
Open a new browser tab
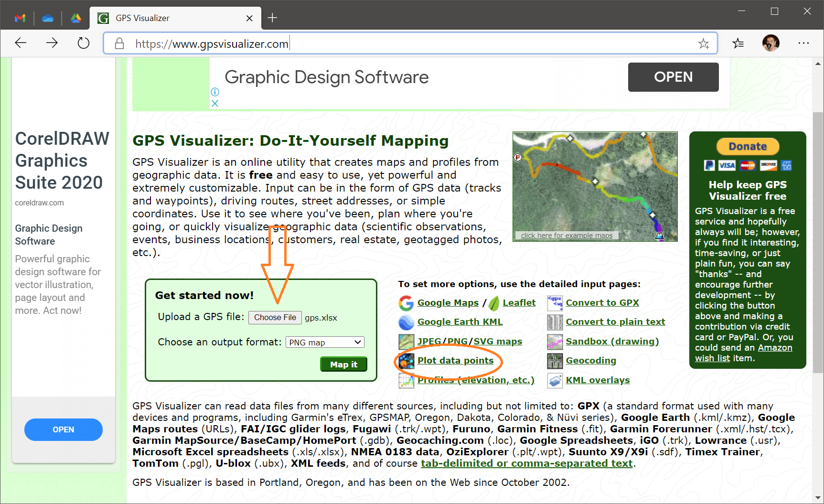pos(272,18)
